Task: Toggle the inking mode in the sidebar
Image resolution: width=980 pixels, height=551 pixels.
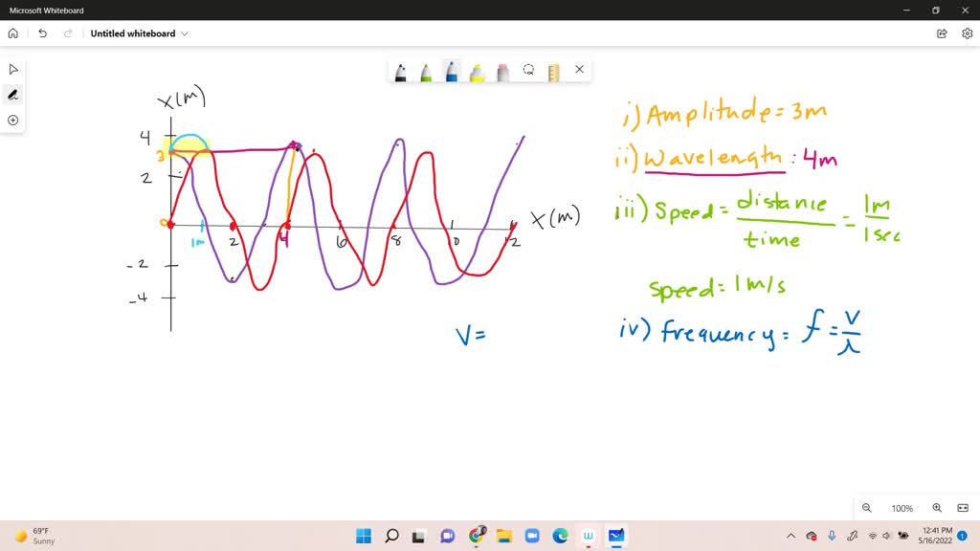Action: tap(12, 94)
